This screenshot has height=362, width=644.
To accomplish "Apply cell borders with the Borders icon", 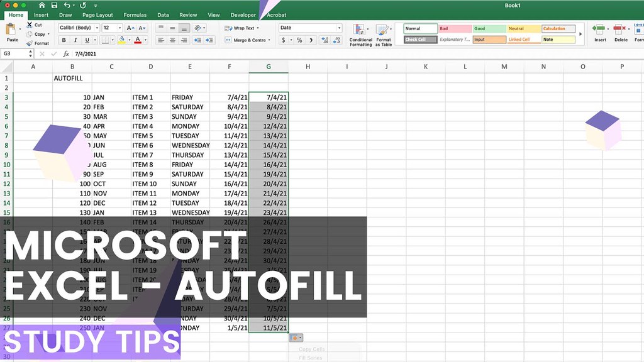I will coord(106,40).
